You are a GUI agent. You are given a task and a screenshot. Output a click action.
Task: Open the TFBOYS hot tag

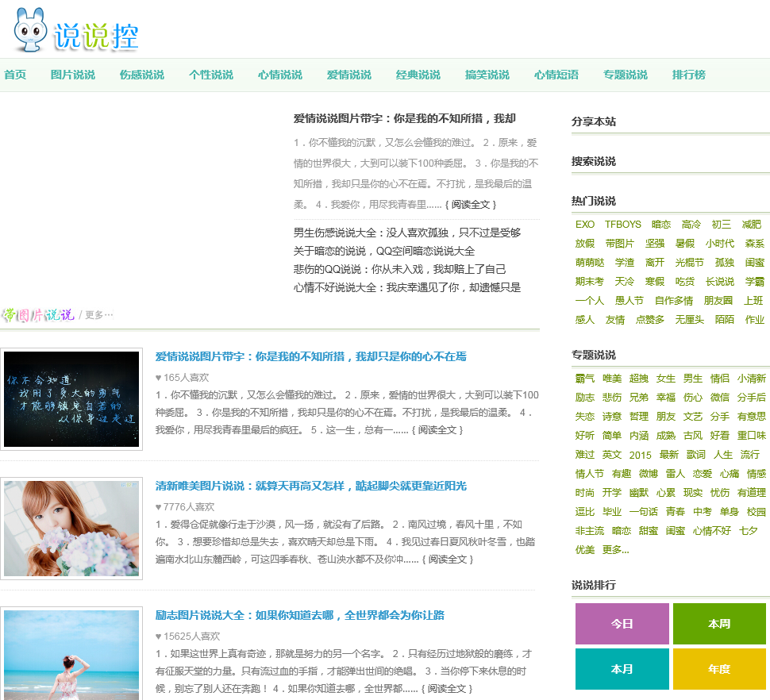point(622,225)
